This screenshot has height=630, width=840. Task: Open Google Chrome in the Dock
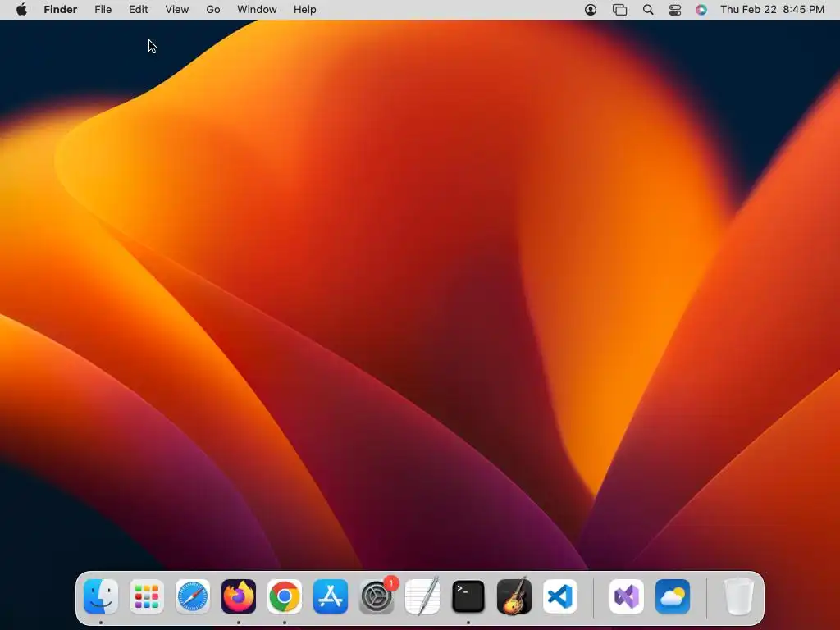point(285,596)
